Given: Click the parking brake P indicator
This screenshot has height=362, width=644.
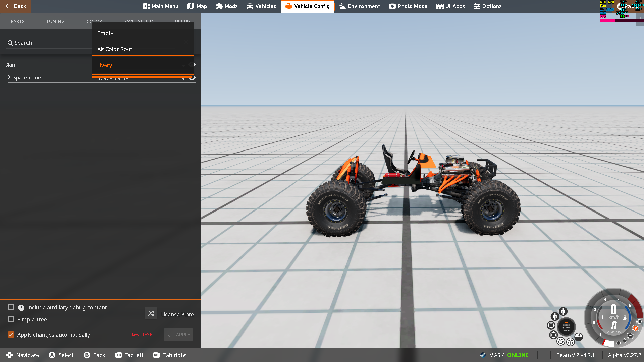Looking at the screenshot, I should click(x=636, y=328).
